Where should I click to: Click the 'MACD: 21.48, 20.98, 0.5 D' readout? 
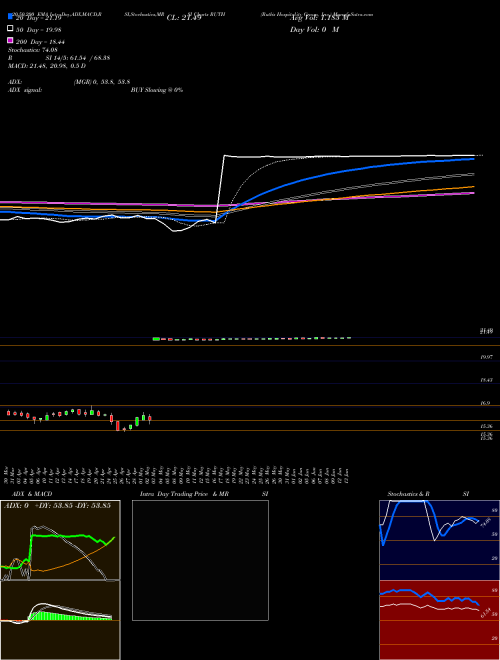(x=47, y=66)
